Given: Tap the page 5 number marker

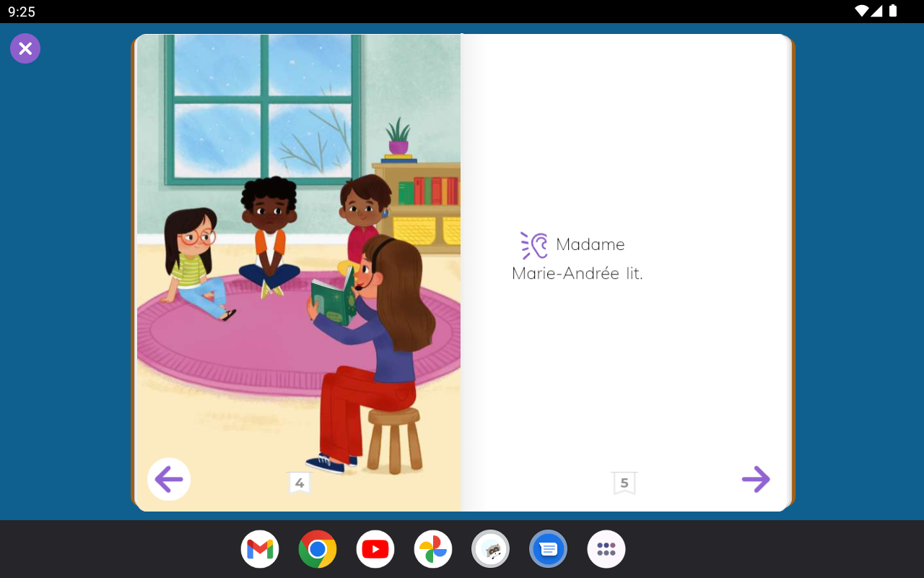Looking at the screenshot, I should point(624,483).
